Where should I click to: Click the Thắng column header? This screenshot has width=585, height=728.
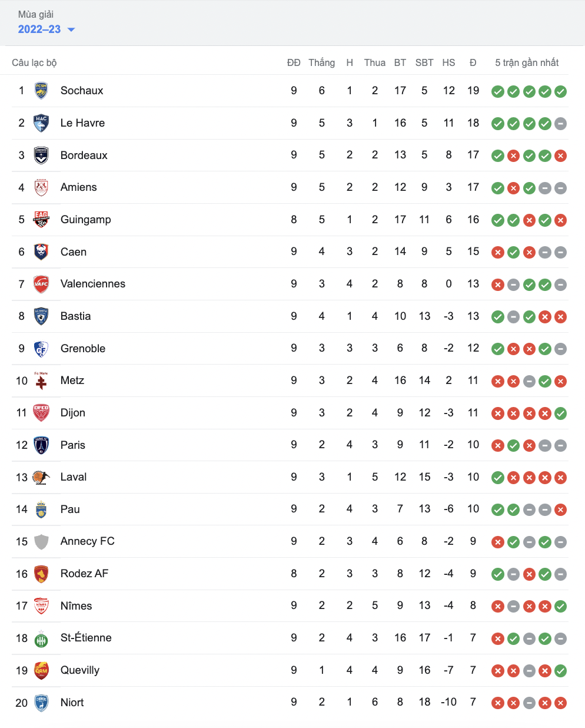click(321, 63)
